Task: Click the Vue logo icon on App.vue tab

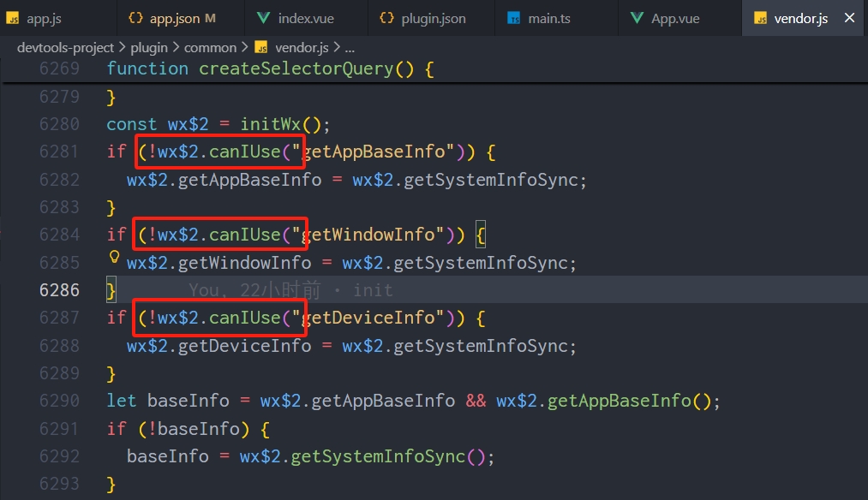Action: tap(637, 18)
